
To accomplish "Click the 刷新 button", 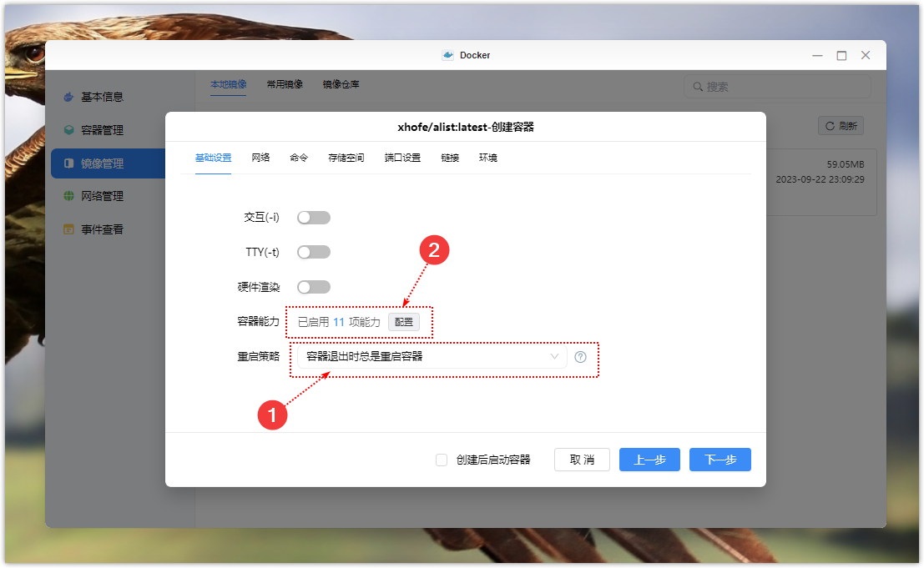I will click(841, 126).
